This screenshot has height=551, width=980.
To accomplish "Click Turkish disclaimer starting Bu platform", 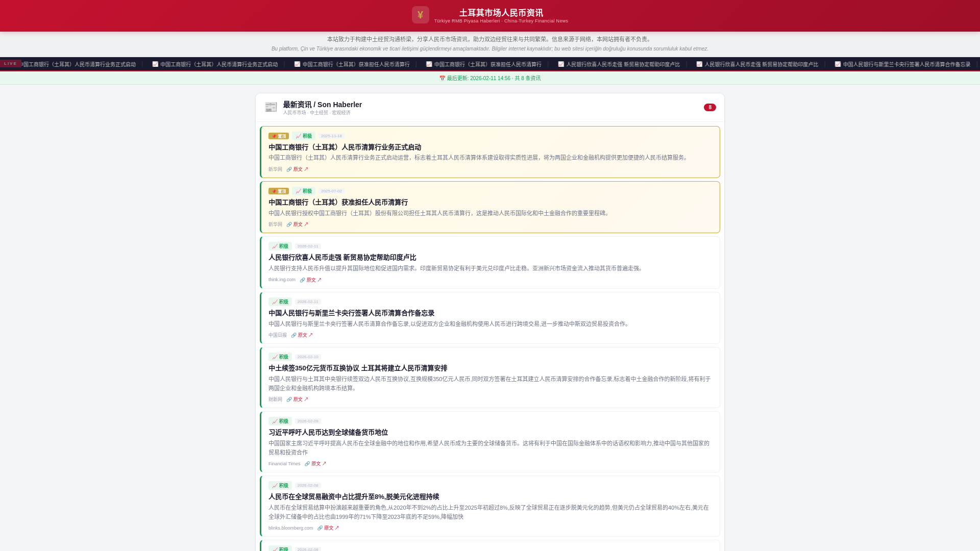I will pyautogui.click(x=490, y=49).
